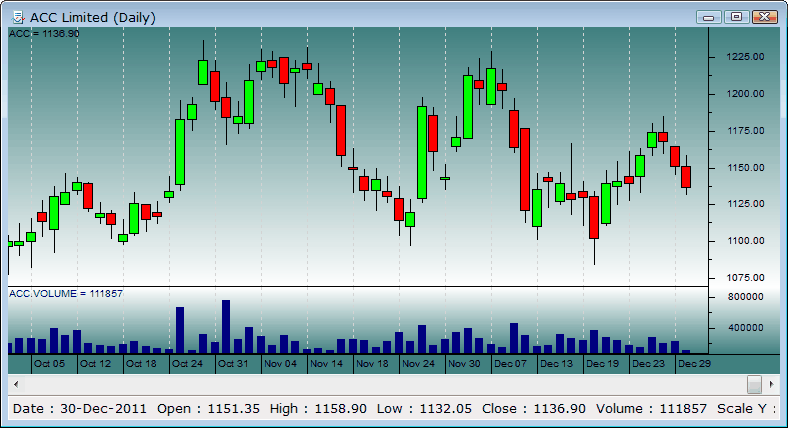Click the empty horizontal scrollbar track
Screen dimensions: 788x428
380,384
